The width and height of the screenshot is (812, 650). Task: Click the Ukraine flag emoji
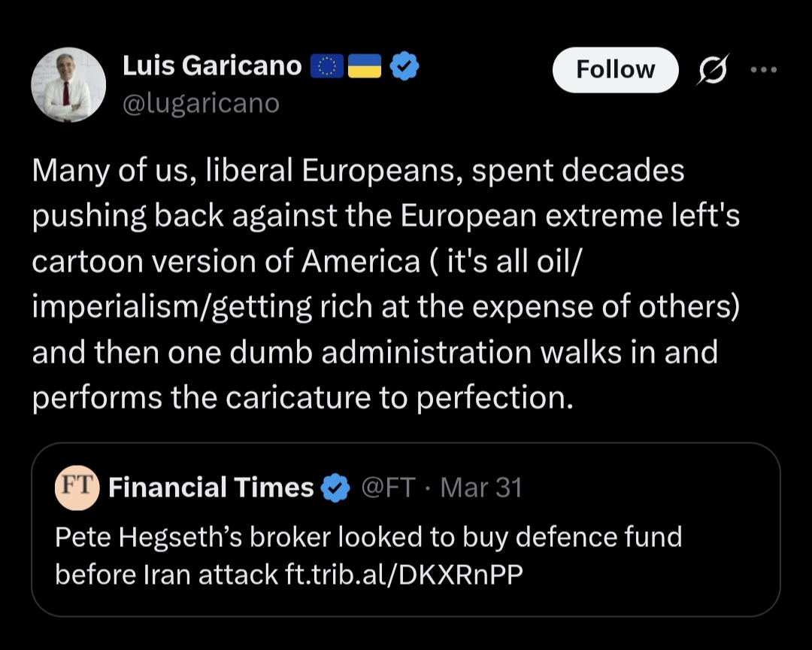pos(365,68)
